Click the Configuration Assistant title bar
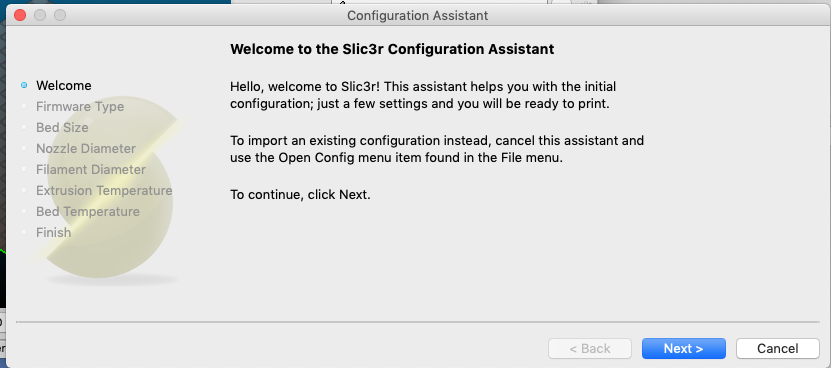 tap(417, 15)
